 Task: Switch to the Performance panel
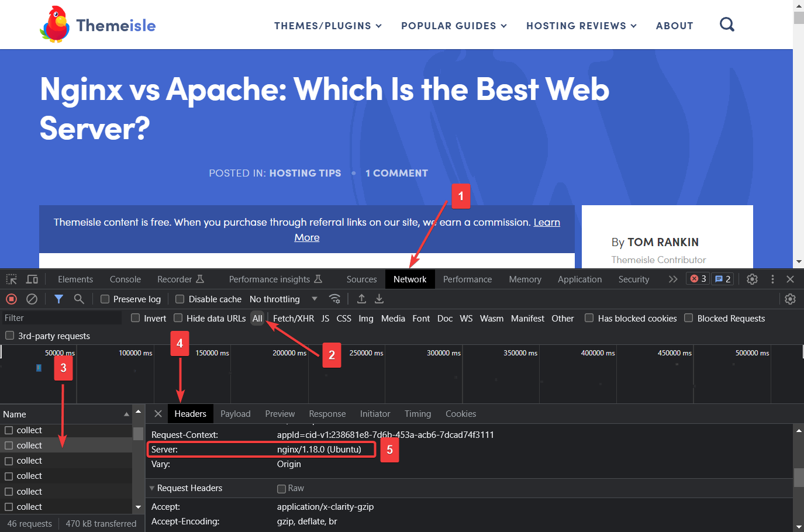point(467,279)
